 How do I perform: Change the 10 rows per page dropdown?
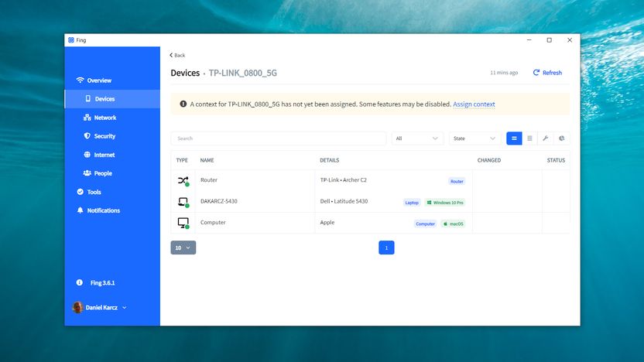pyautogui.click(x=183, y=248)
